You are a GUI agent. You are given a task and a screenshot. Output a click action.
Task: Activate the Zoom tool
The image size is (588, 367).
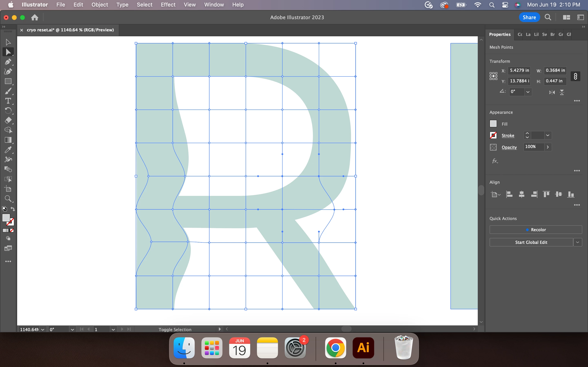(x=8, y=199)
